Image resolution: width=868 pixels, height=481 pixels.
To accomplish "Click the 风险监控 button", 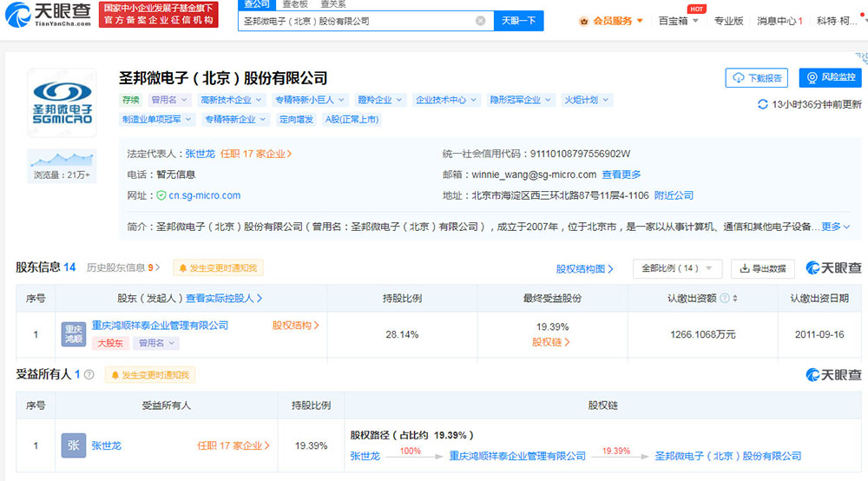I will tap(831, 77).
